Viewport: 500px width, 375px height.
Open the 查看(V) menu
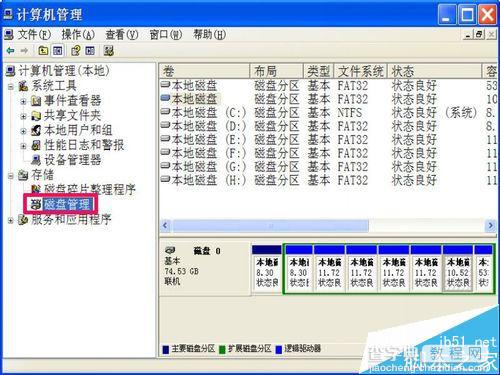[122, 34]
